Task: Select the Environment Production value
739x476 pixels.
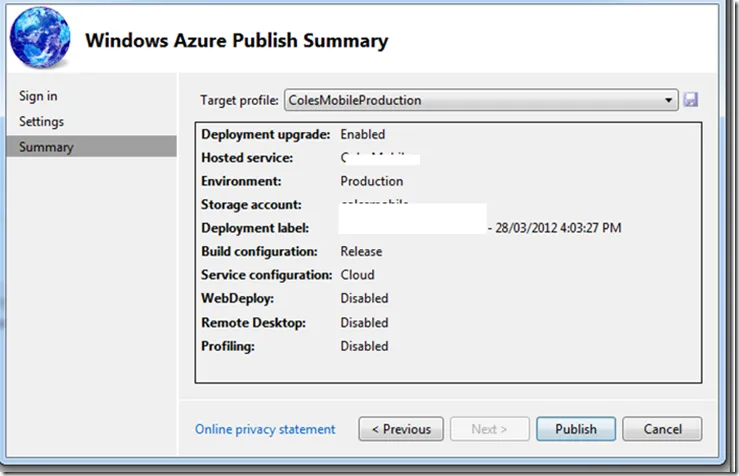Action: [371, 181]
